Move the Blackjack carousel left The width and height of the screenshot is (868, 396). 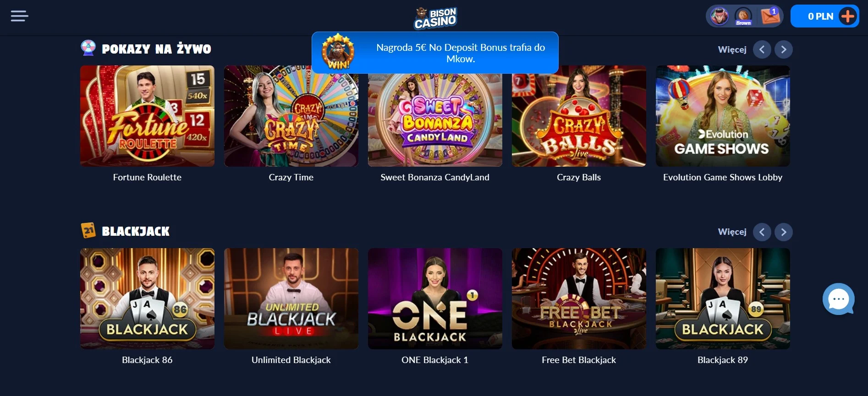(762, 232)
